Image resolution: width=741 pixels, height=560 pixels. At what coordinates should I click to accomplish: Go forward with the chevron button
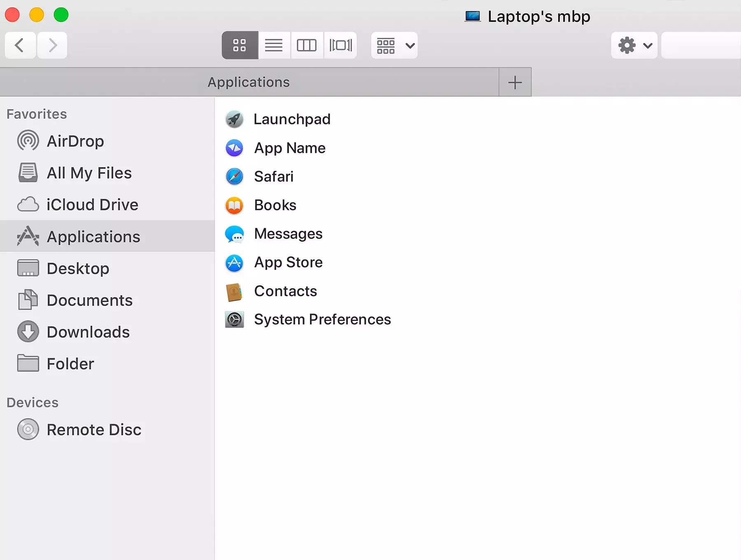[52, 45]
